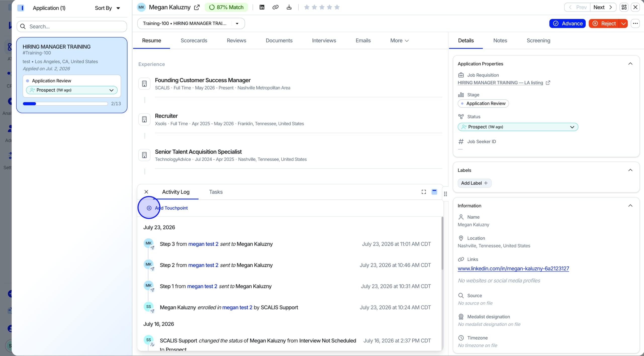Click MK avatar beside Step 3 entry

pyautogui.click(x=149, y=243)
